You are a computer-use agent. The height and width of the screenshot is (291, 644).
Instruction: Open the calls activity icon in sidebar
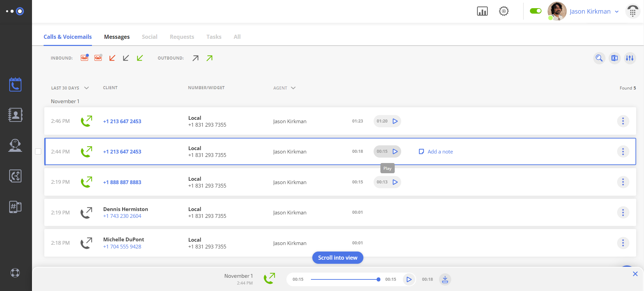pos(15,84)
